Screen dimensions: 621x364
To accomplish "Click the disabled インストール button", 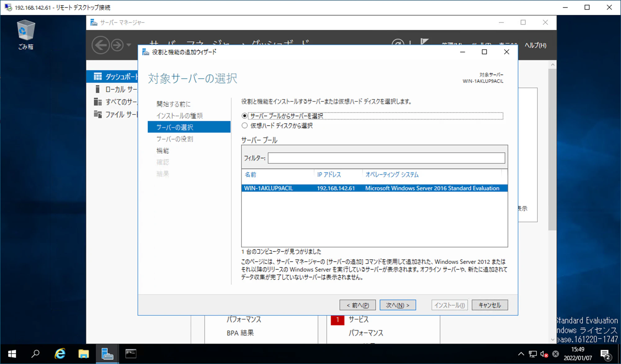I will [449, 305].
